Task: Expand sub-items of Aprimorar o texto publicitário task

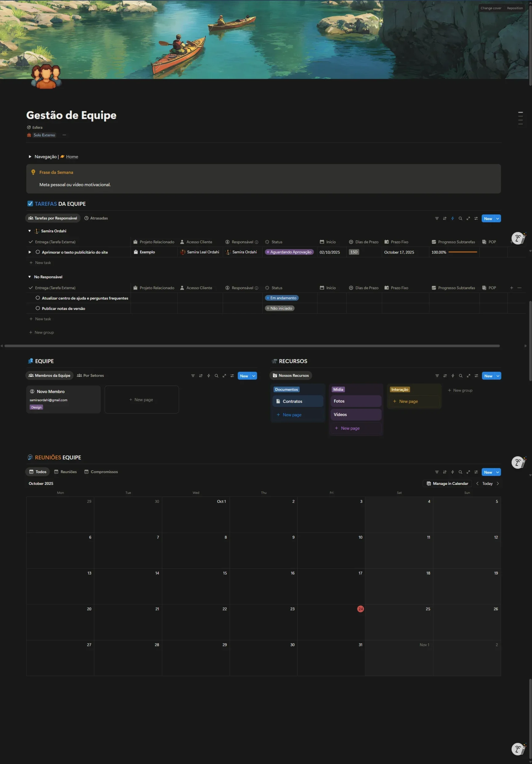Action: click(30, 252)
